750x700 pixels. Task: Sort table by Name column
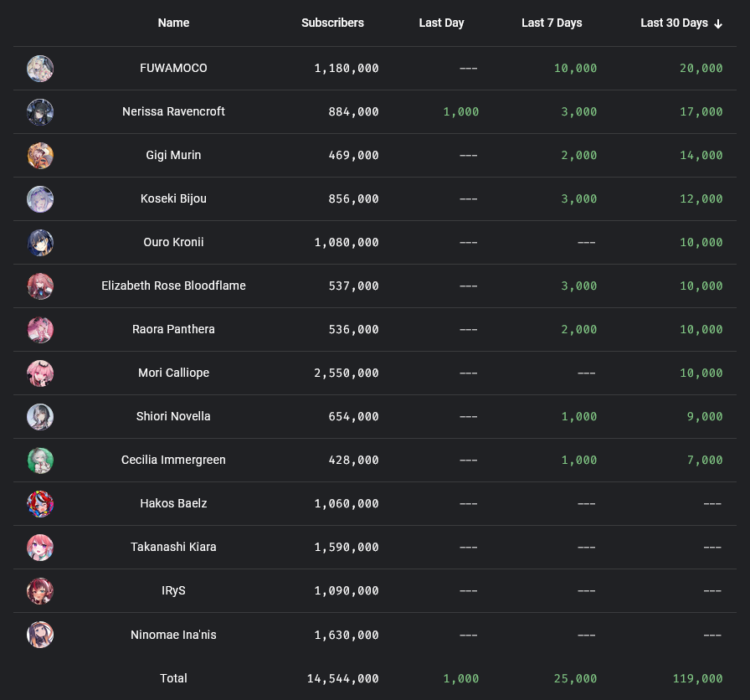(x=173, y=23)
